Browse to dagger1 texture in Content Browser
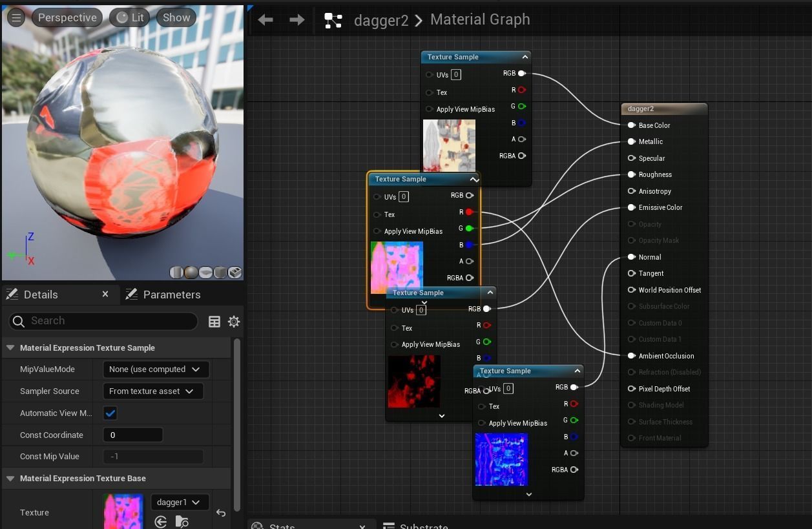Screen dimensions: 812x529 pyautogui.click(x=182, y=522)
